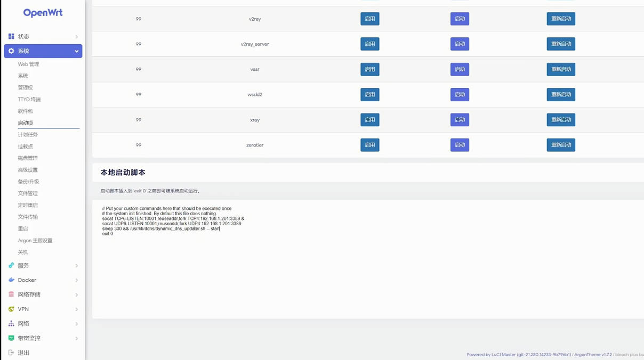Click 启用 button for vssr

point(370,69)
